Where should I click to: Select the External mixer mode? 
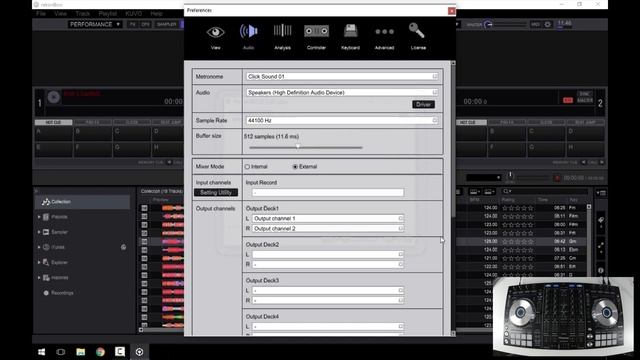tap(295, 167)
